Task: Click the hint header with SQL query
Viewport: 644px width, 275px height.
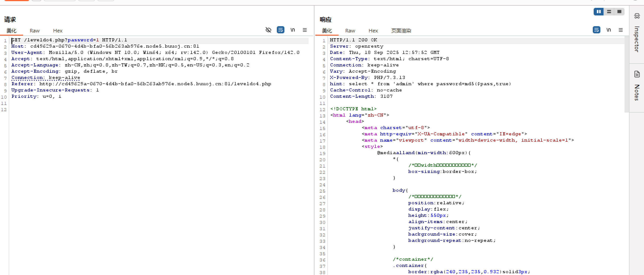Action: tap(420, 84)
